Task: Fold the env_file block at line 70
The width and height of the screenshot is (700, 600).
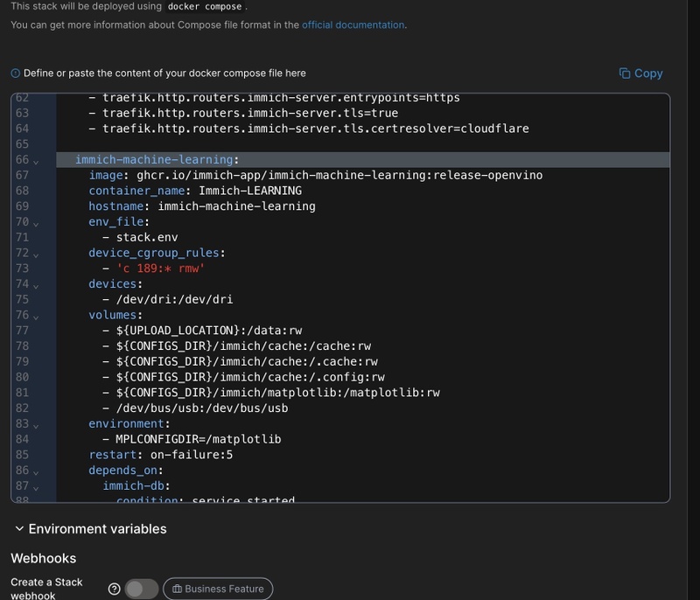Action: 36,223
